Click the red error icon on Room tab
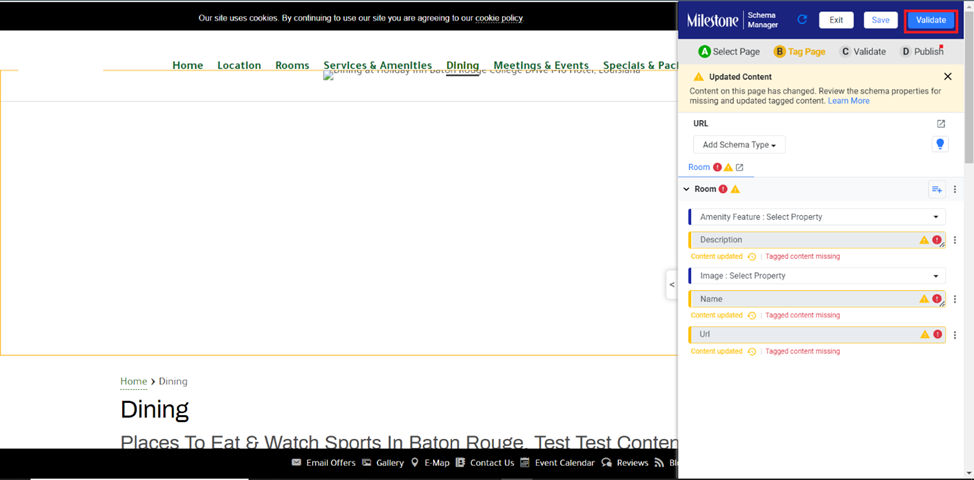Screen dimensions: 974x480 [717, 167]
